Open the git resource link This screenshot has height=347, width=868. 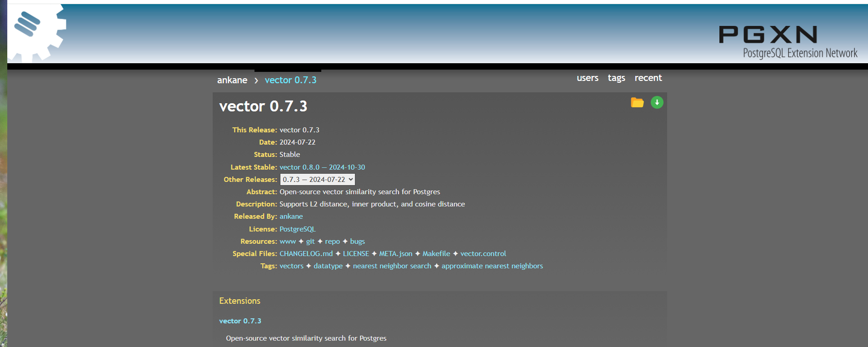coord(310,241)
